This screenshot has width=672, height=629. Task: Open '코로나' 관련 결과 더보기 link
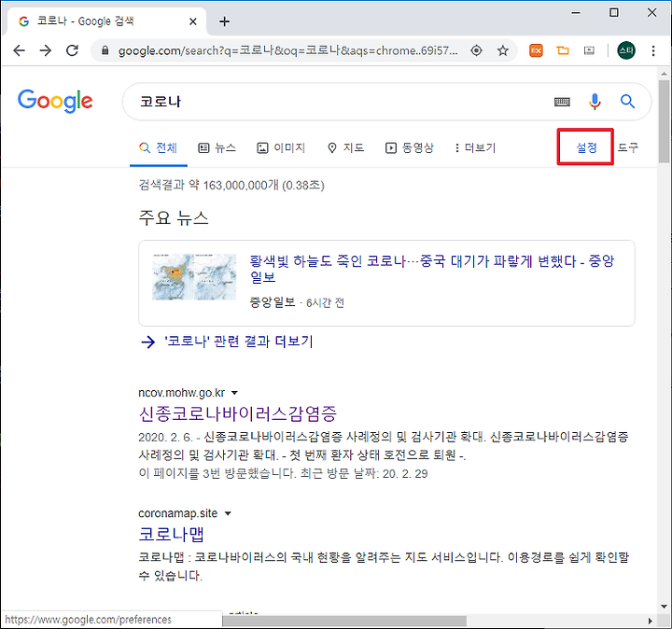pos(239,342)
